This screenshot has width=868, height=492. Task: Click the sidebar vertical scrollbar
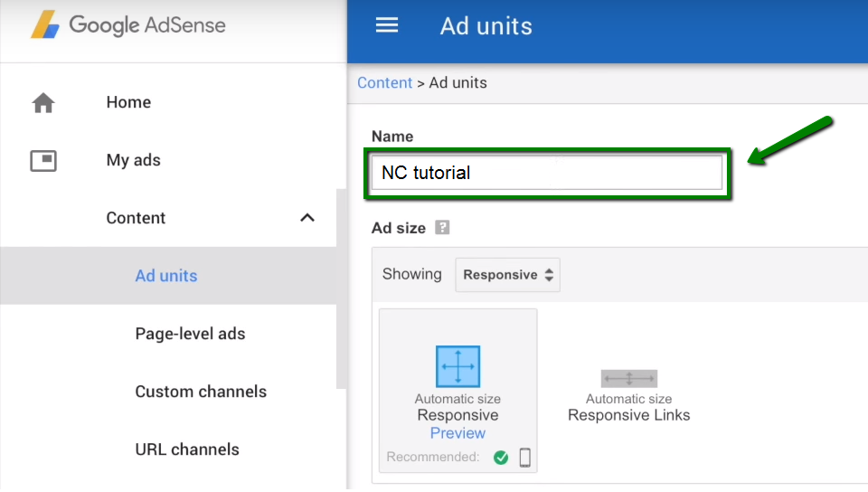pyautogui.click(x=341, y=289)
